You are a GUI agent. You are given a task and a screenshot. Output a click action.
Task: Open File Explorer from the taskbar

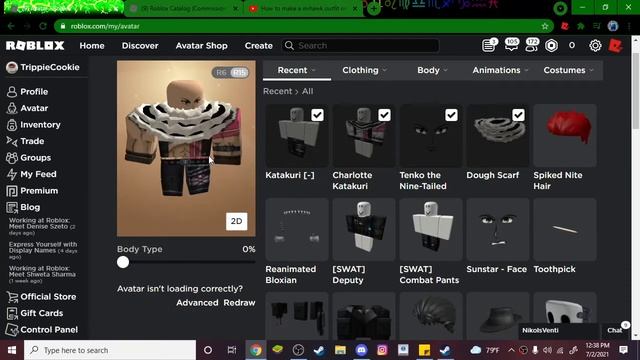coord(340,350)
